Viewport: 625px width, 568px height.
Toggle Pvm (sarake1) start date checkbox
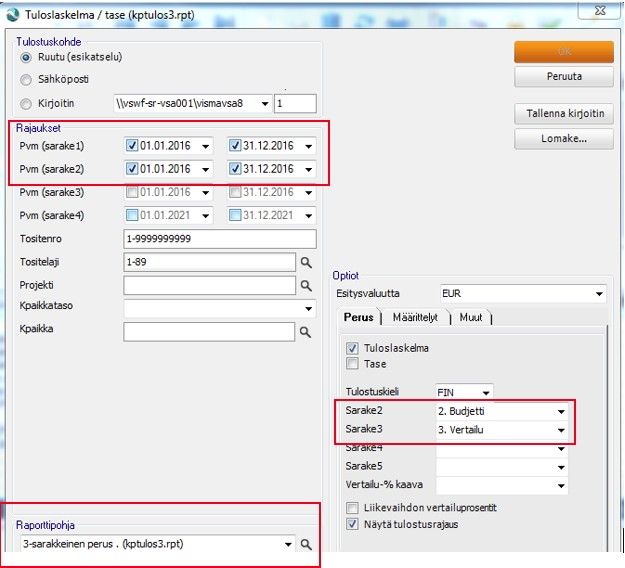pos(132,145)
